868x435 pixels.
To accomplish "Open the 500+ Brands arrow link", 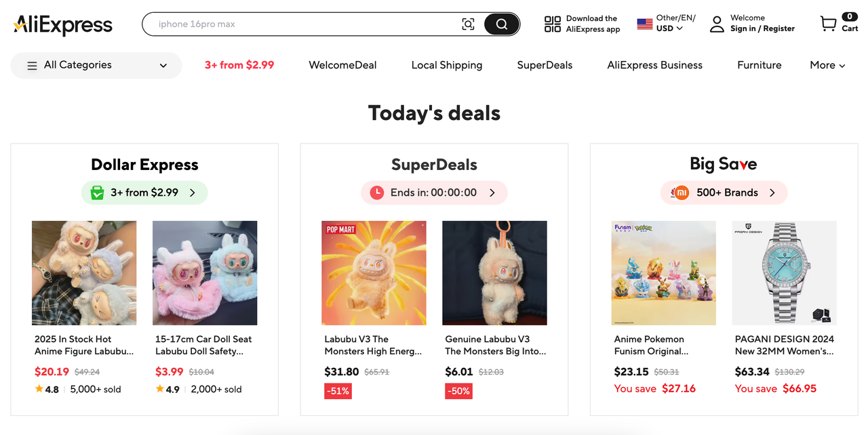I will tap(772, 192).
